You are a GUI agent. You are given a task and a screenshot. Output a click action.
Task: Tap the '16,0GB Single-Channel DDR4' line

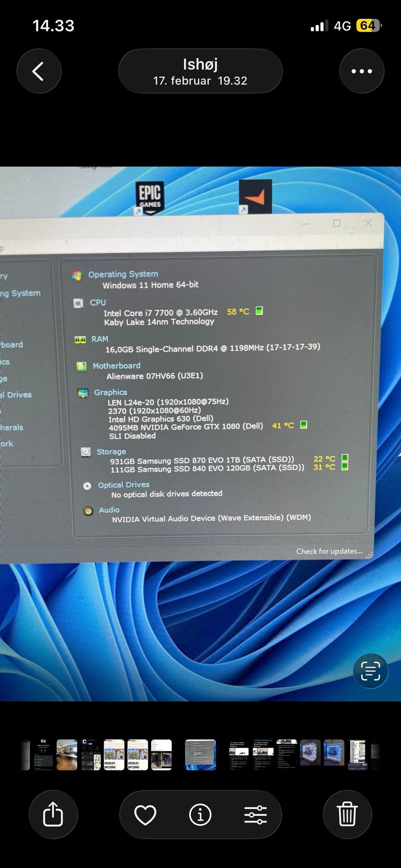[213, 348]
